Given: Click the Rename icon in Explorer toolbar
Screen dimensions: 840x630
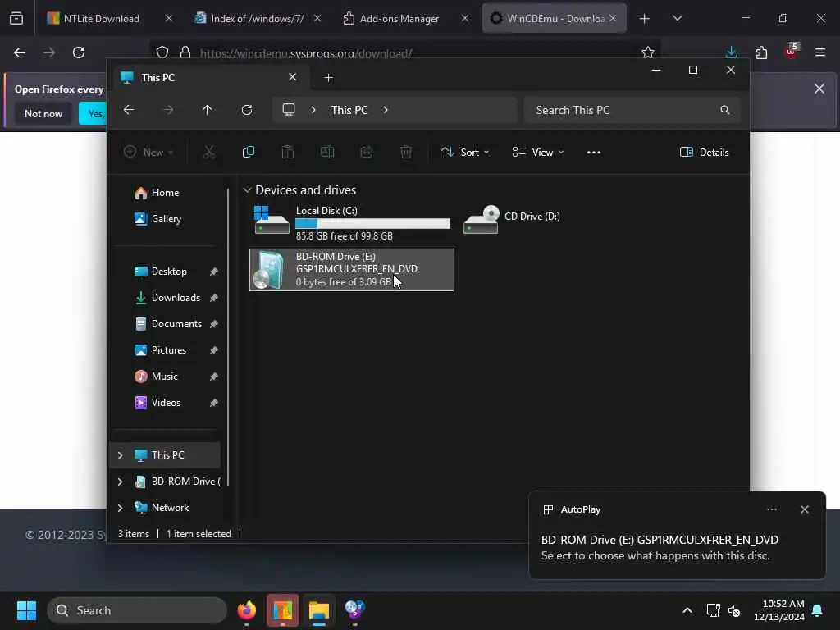Looking at the screenshot, I should click(x=326, y=152).
